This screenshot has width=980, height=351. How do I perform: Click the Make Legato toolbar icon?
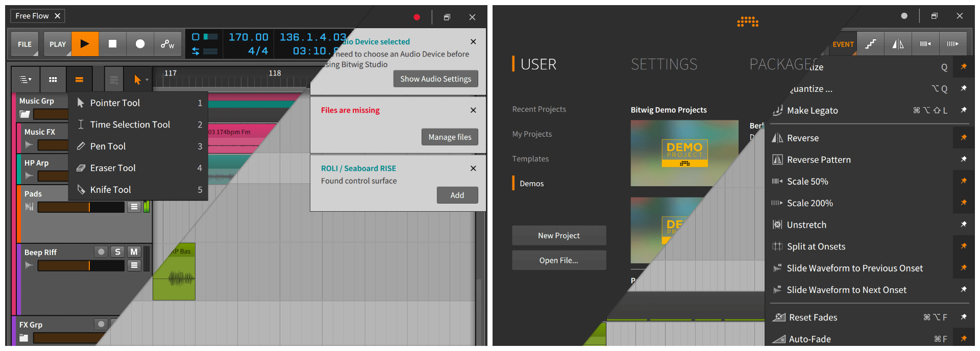[870, 44]
